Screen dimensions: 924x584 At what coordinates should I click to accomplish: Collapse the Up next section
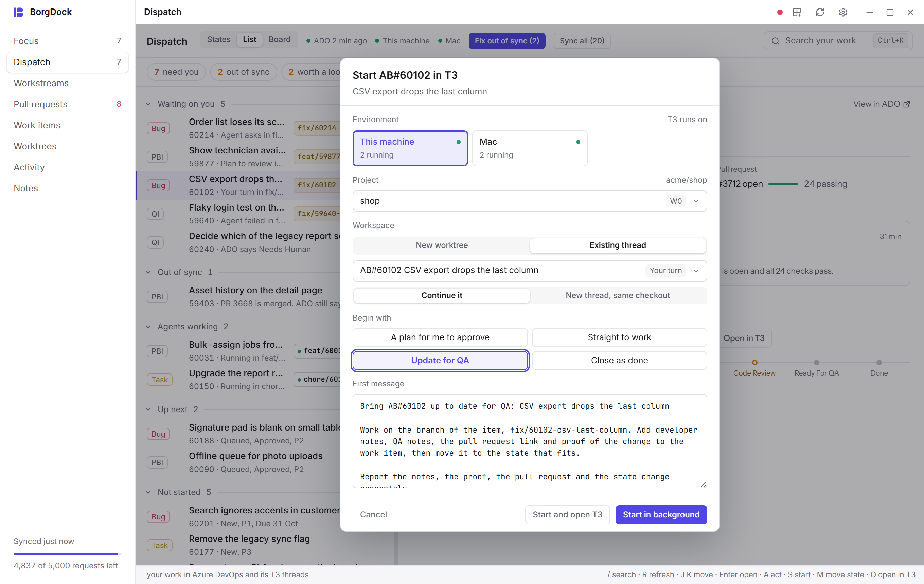148,409
